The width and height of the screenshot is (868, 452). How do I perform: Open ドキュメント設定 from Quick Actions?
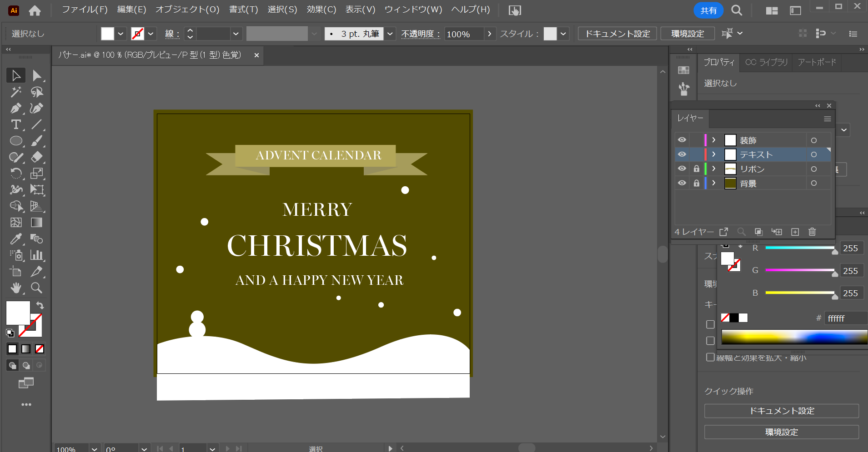tap(782, 411)
